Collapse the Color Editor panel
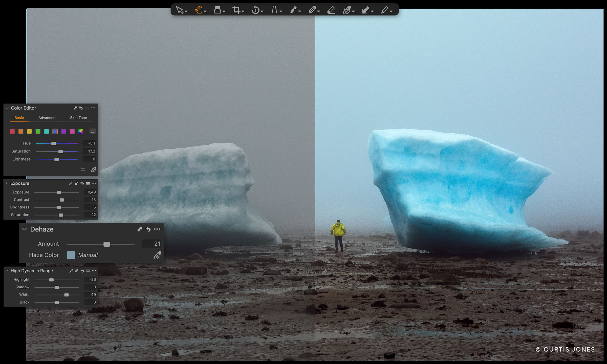The width and height of the screenshot is (607, 364). [7, 108]
